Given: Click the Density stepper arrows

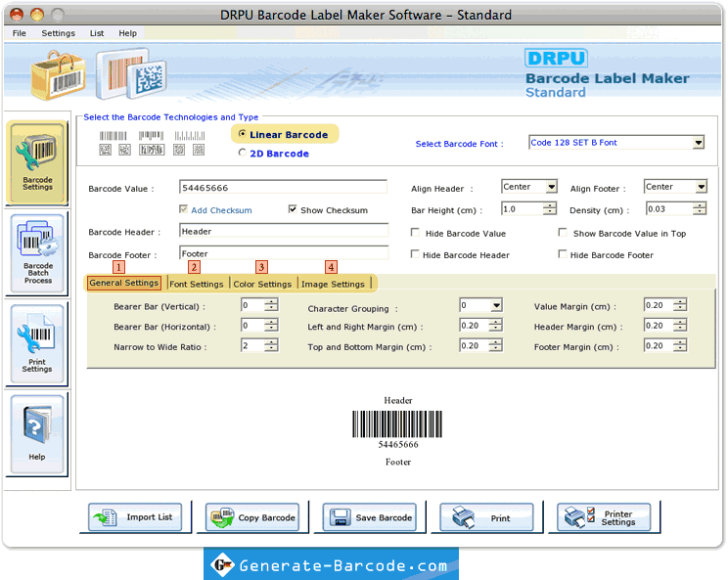Looking at the screenshot, I should point(700,208).
